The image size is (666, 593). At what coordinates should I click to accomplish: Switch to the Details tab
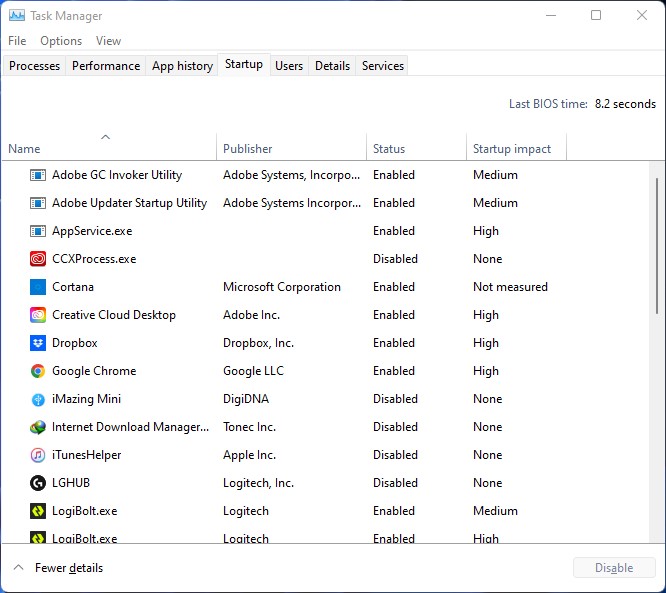pos(332,66)
